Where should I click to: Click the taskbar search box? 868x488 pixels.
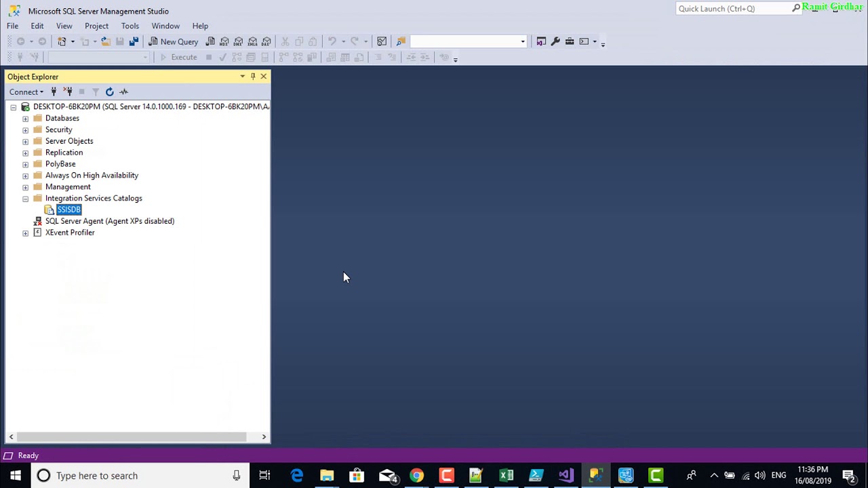click(x=139, y=475)
